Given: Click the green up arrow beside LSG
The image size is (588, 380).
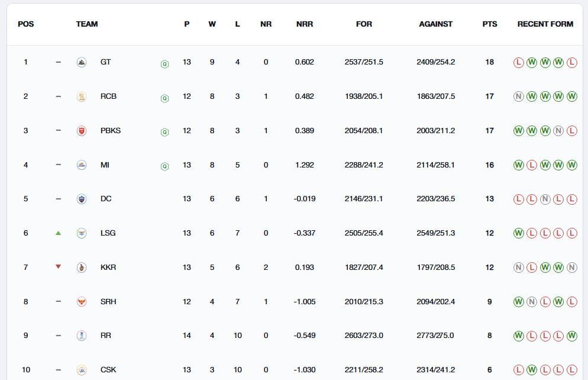Looking at the screenshot, I should click(58, 233).
